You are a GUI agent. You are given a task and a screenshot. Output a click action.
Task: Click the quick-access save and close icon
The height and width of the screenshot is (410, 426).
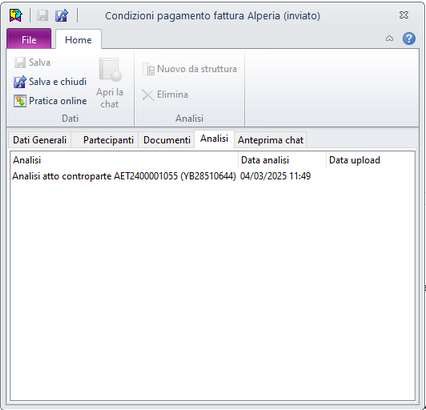pos(62,15)
